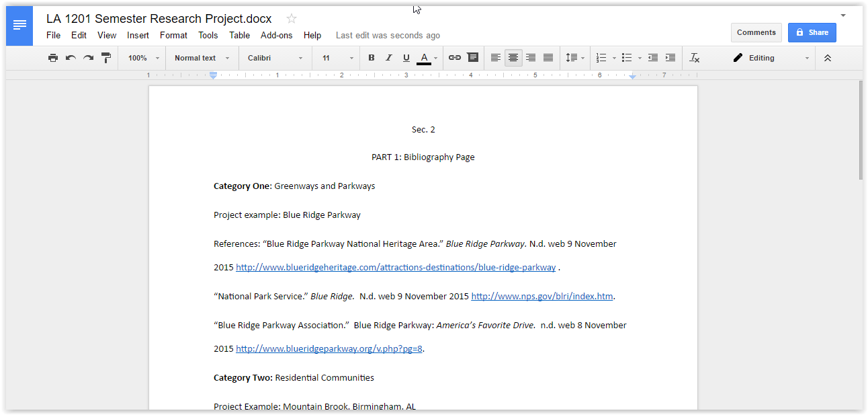868x415 pixels.
Task: Open line spacing options
Action: tap(574, 58)
